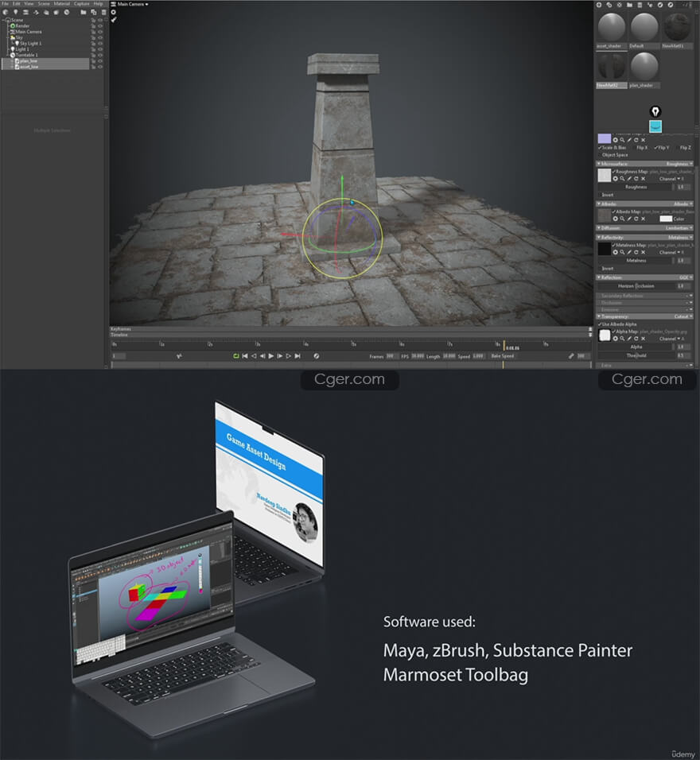Viewport: 700px width, 760px height.
Task: Open the Diffusion Lambertian dropdown
Action: (x=679, y=228)
